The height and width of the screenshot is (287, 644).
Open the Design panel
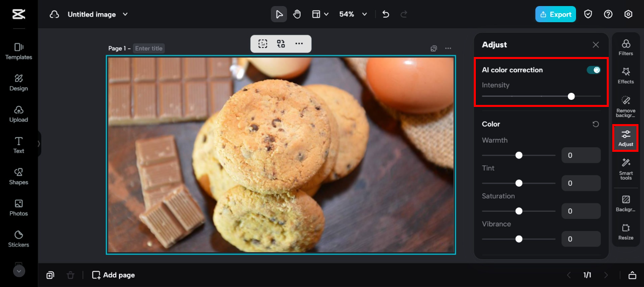(19, 82)
